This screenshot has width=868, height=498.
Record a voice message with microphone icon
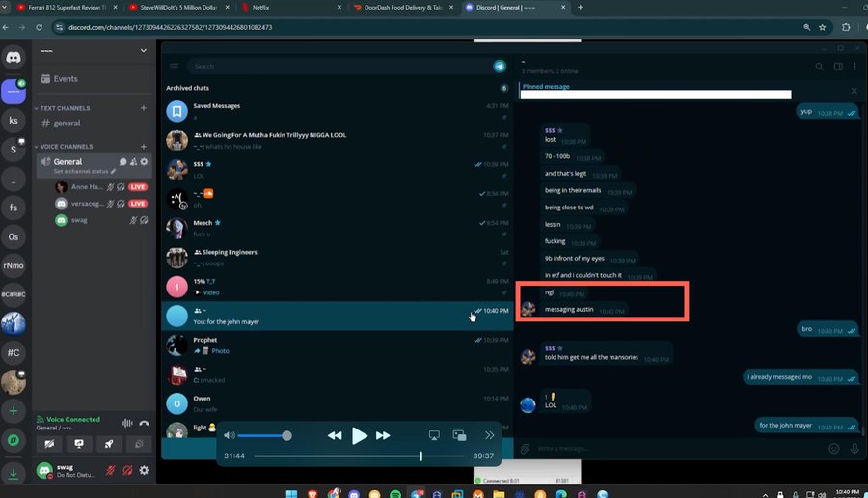(x=854, y=448)
